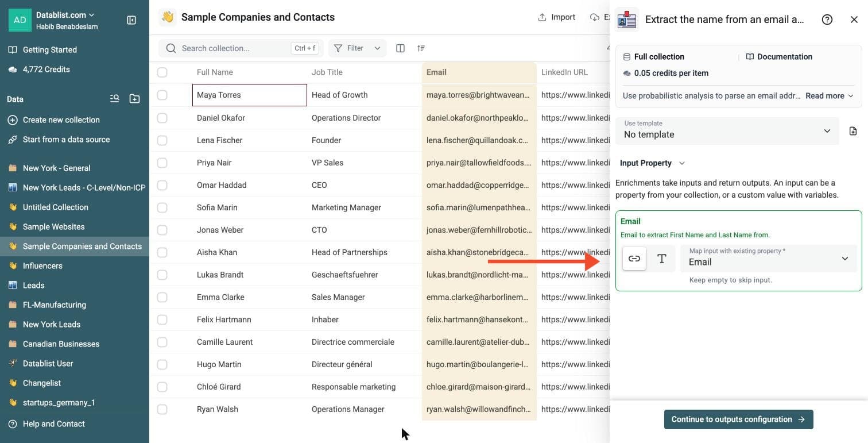The image size is (868, 443).
Task: Open the help question mark icon
Action: 827,20
